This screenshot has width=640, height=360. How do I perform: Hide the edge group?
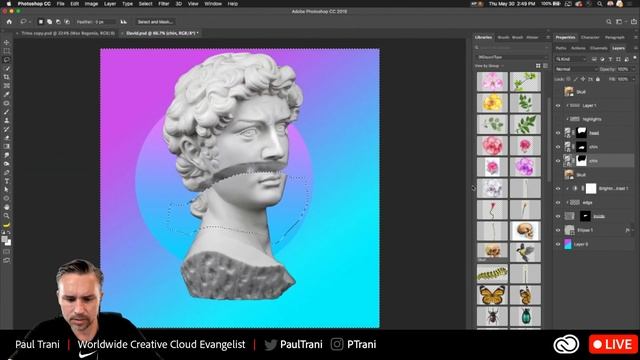[558, 202]
